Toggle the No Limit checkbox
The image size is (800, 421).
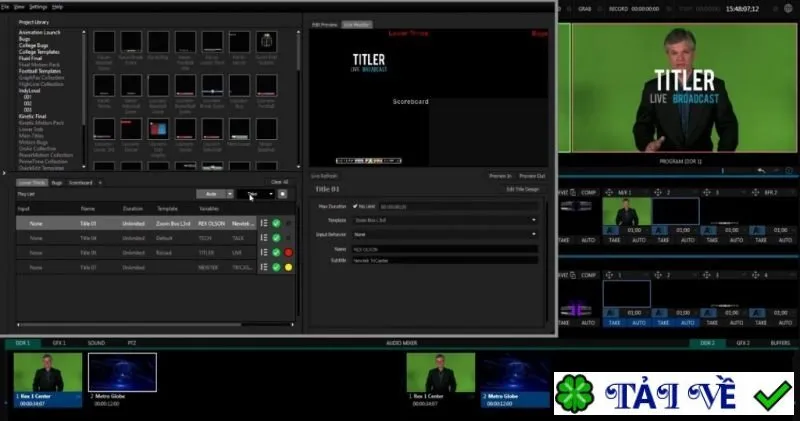coord(355,206)
